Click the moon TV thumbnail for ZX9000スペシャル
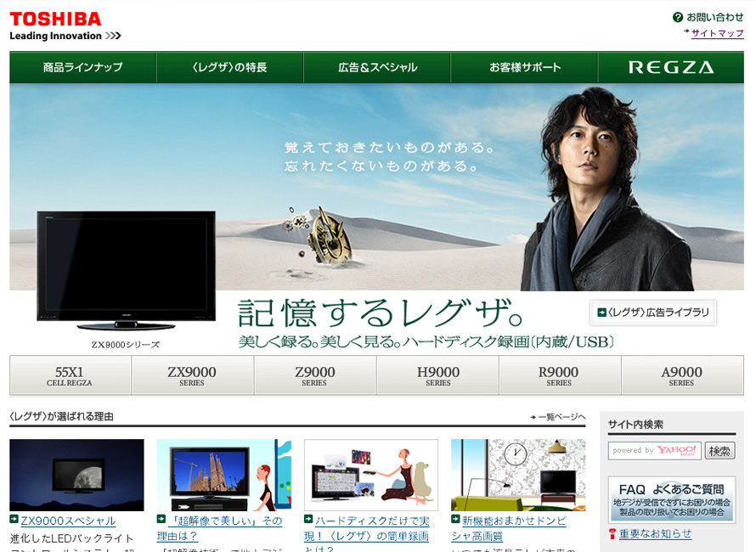Viewport: 756px width, 552px height. [76, 475]
